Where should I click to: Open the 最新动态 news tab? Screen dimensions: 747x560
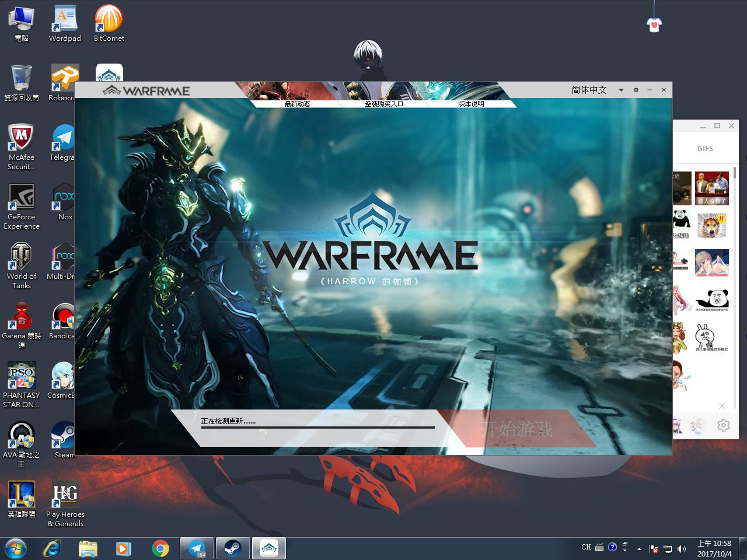296,103
